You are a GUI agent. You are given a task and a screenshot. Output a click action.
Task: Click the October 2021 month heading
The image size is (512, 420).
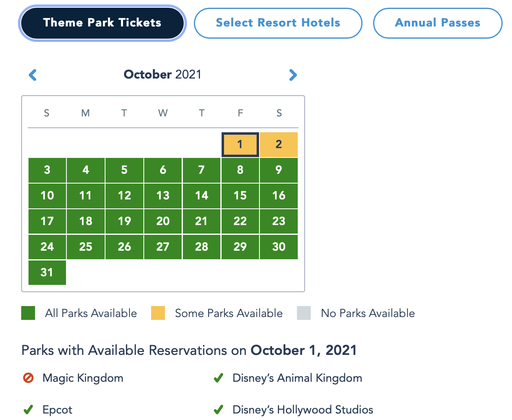(x=163, y=74)
